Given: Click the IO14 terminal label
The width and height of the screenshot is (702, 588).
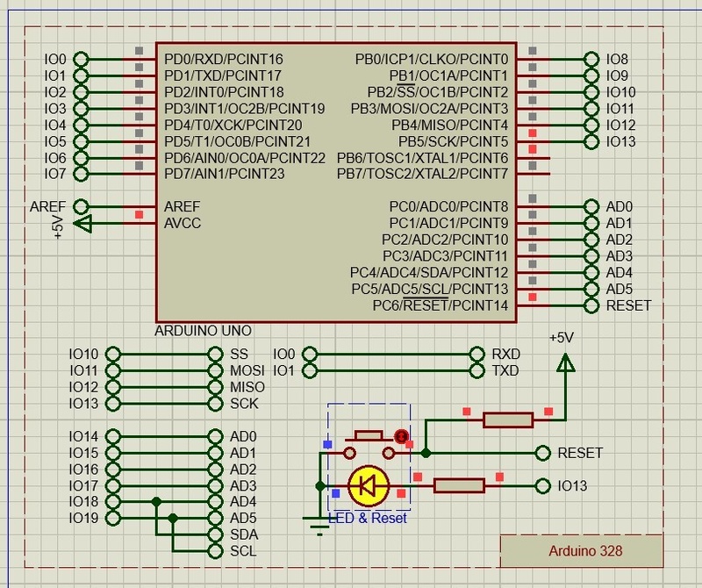Looking at the screenshot, I should coord(83,437).
